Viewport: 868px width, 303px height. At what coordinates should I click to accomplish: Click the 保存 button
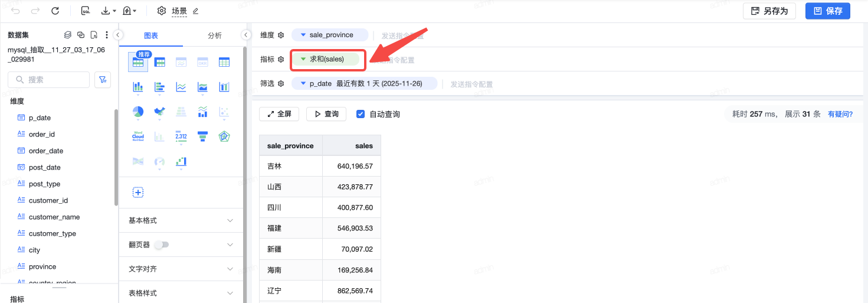pos(828,11)
